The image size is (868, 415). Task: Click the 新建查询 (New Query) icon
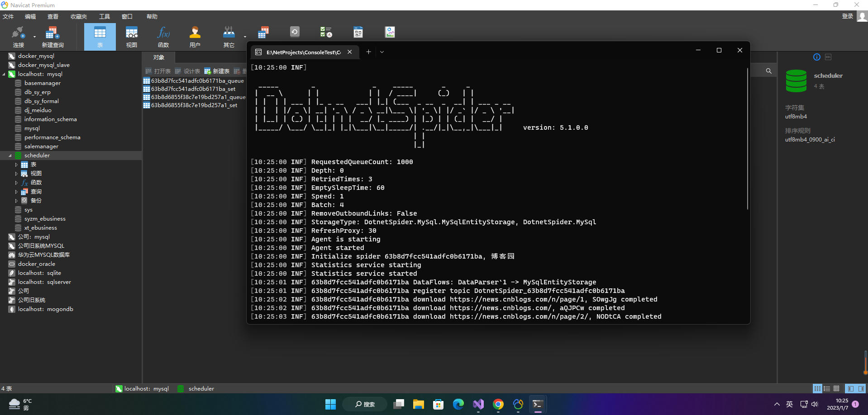[x=52, y=37]
